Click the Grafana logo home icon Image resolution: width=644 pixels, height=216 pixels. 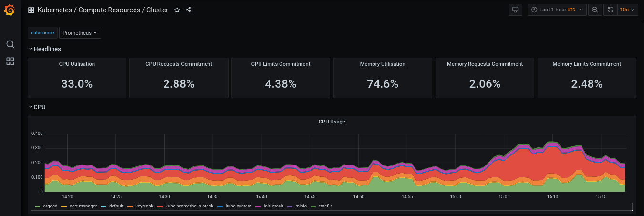(x=10, y=10)
